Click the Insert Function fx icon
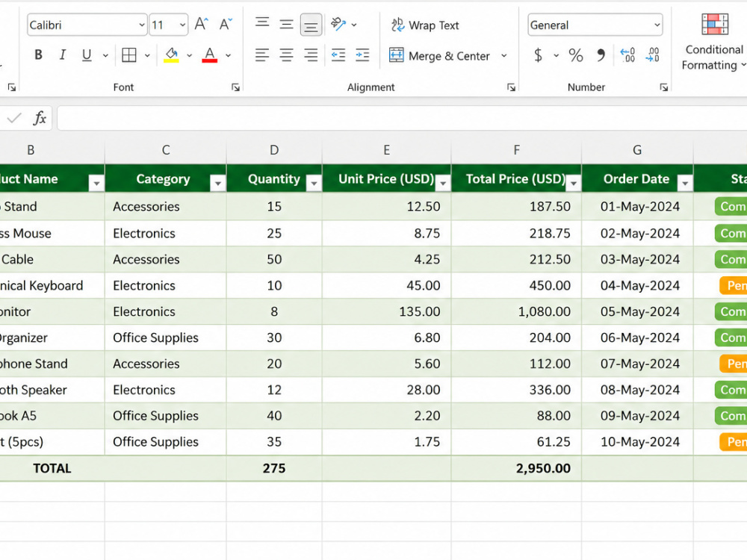 [40, 118]
